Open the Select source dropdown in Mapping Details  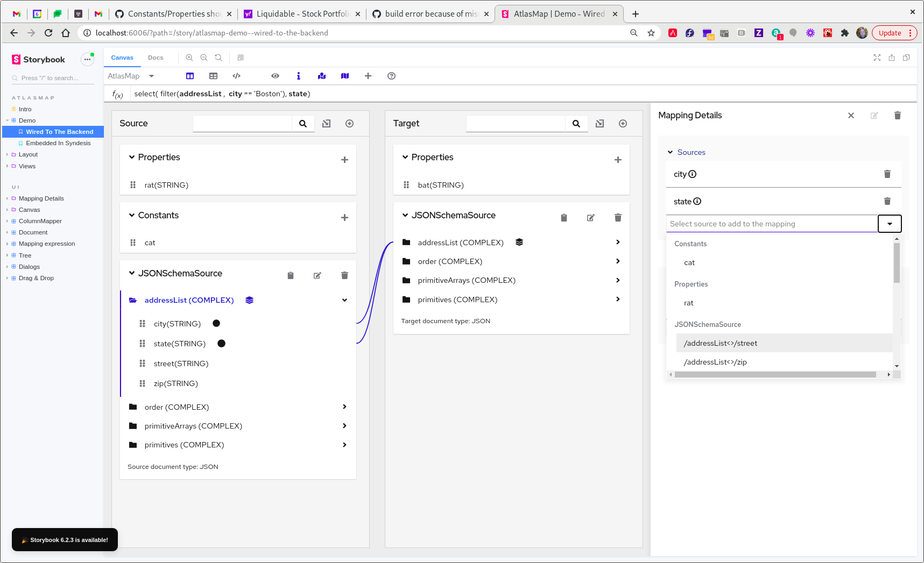click(x=889, y=223)
